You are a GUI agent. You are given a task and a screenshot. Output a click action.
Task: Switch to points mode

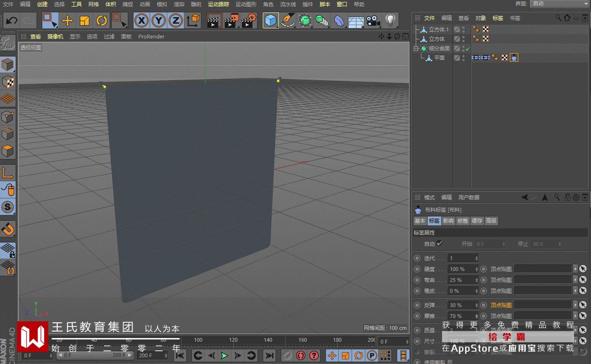point(8,117)
